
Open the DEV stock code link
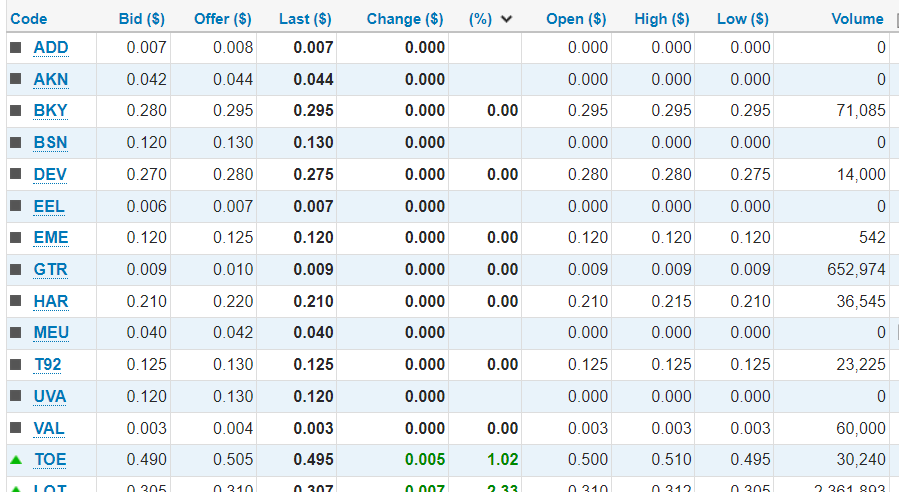[50, 174]
